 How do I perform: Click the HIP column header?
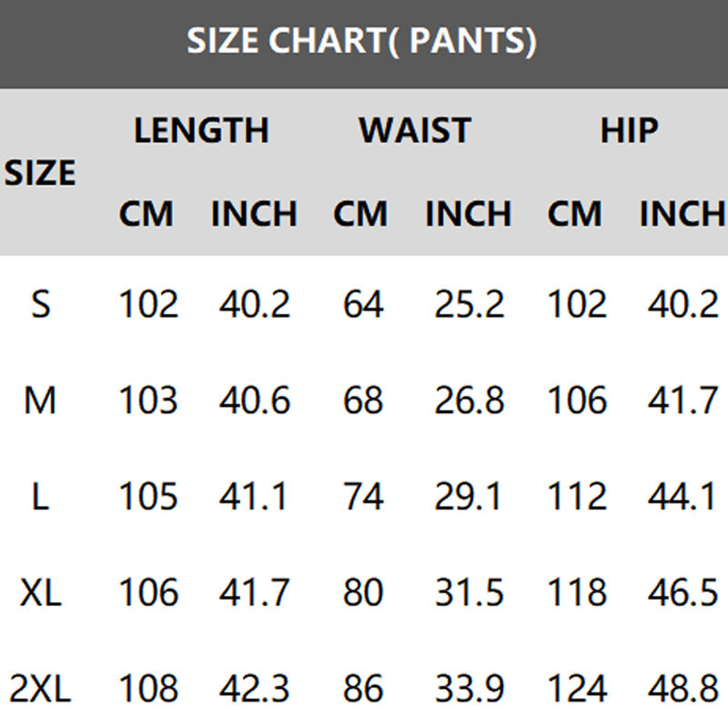point(629,130)
